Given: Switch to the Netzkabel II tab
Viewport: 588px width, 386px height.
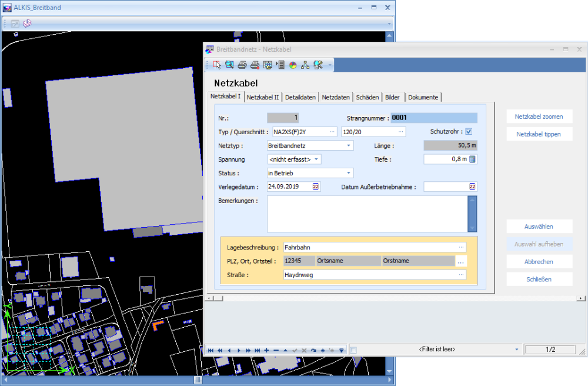Looking at the screenshot, I should (x=263, y=98).
